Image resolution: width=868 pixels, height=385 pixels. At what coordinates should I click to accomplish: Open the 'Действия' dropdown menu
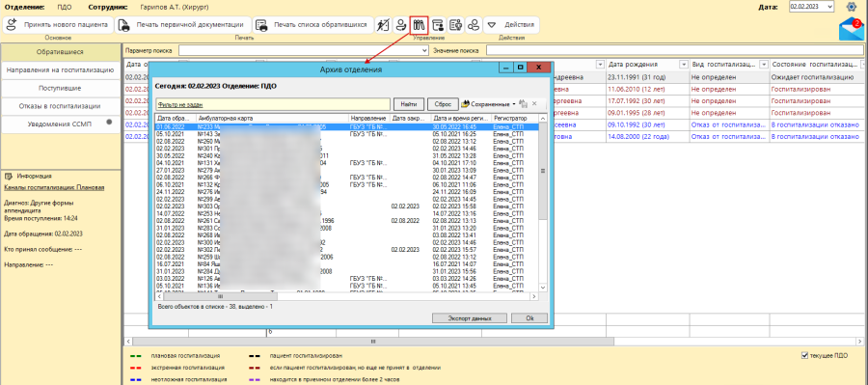511,25
